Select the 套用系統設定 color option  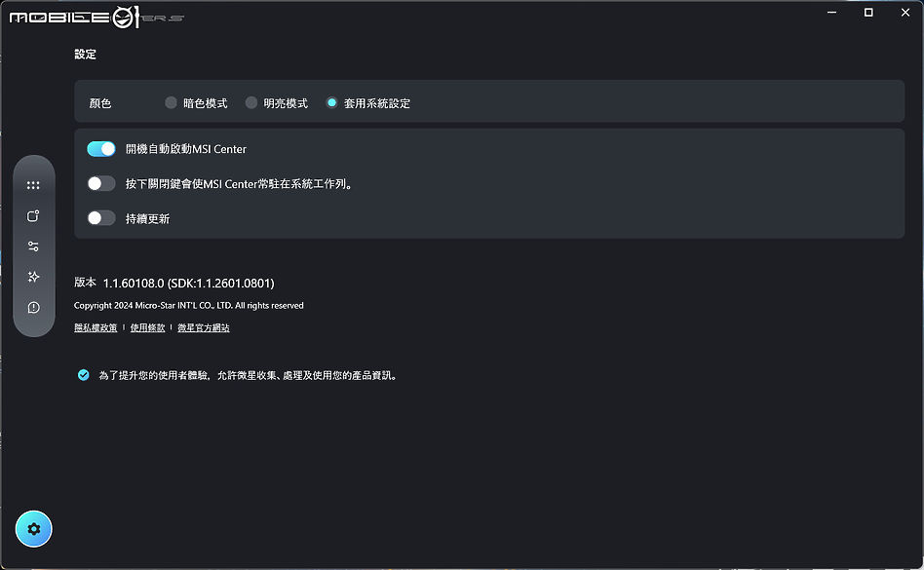[331, 101]
